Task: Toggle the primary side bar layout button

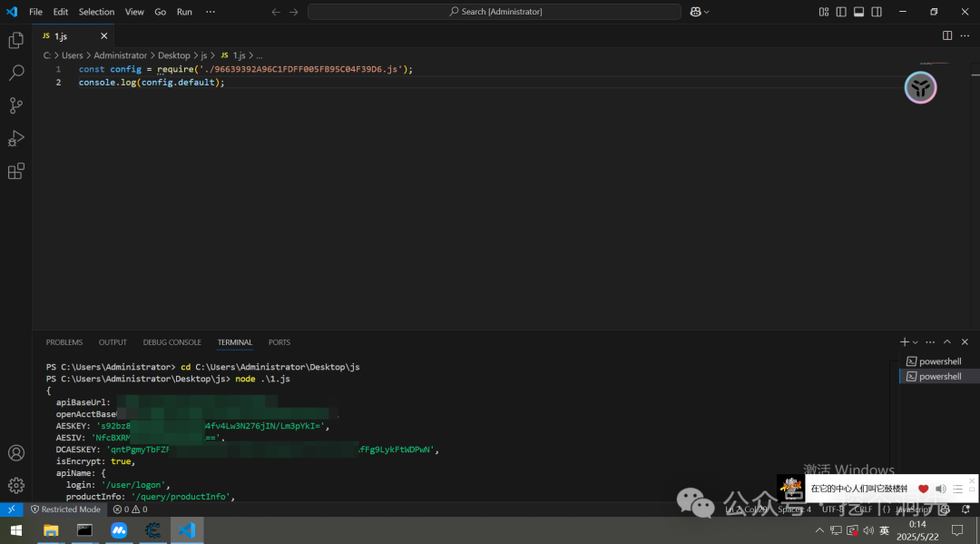Action: (x=841, y=12)
